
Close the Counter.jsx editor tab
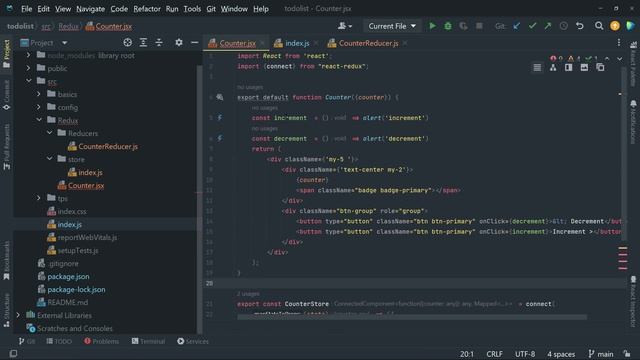click(262, 43)
